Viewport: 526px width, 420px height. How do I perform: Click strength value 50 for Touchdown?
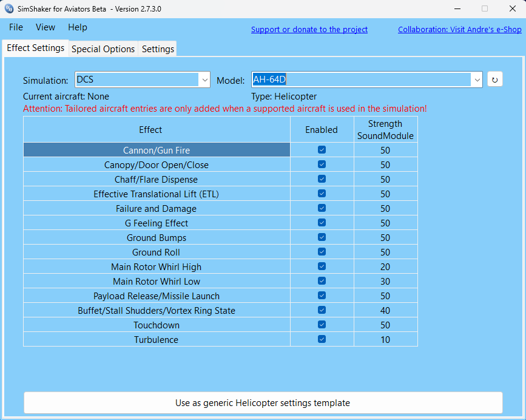[385, 325]
